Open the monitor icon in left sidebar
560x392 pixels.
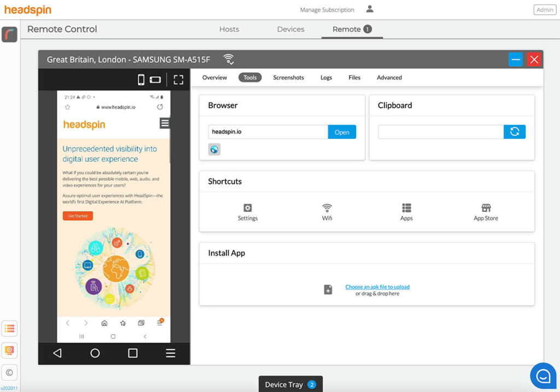point(10,350)
